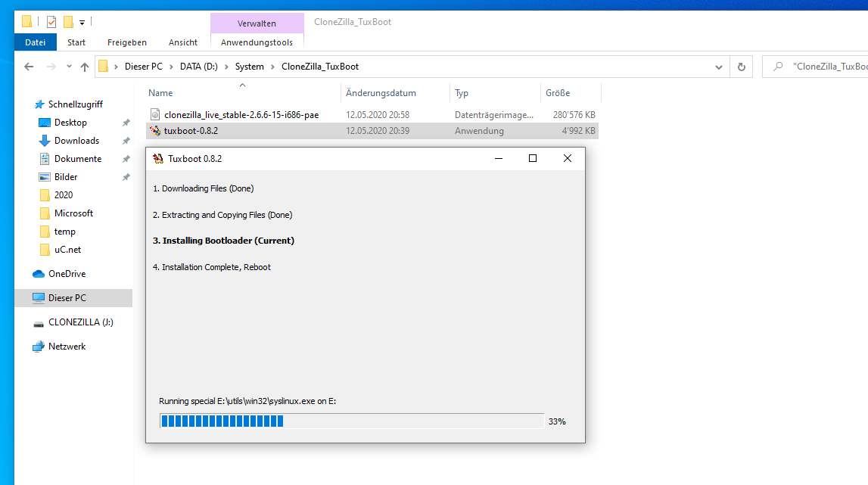Open Desktop in the navigation pane
The image size is (868, 485).
coord(70,123)
